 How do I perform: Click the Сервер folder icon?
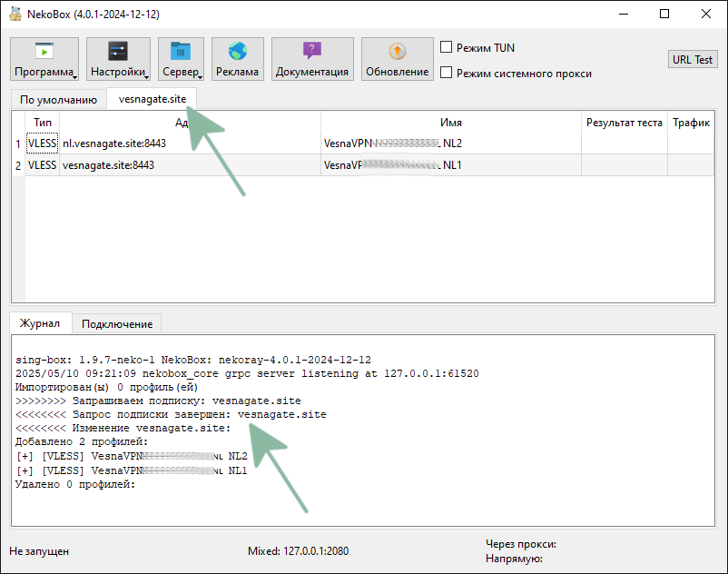click(x=180, y=52)
